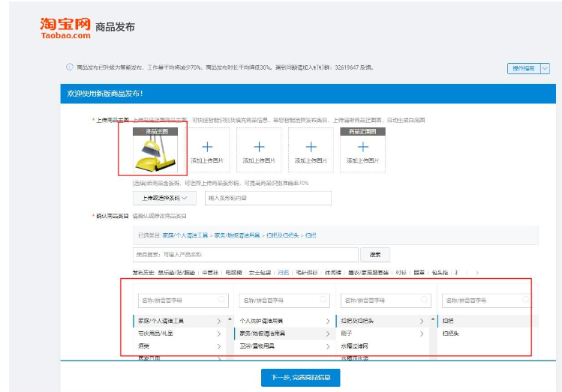Click the search icon in fourth category filter
Viewport: 562px width, 392px height.
526,300
